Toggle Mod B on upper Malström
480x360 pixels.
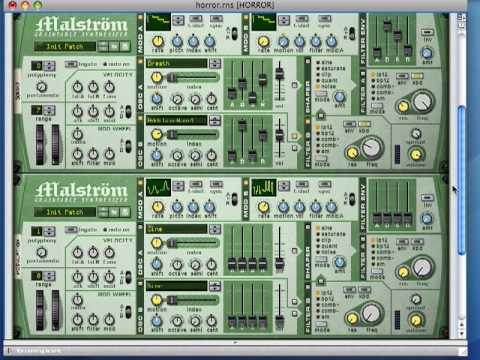pos(246,17)
